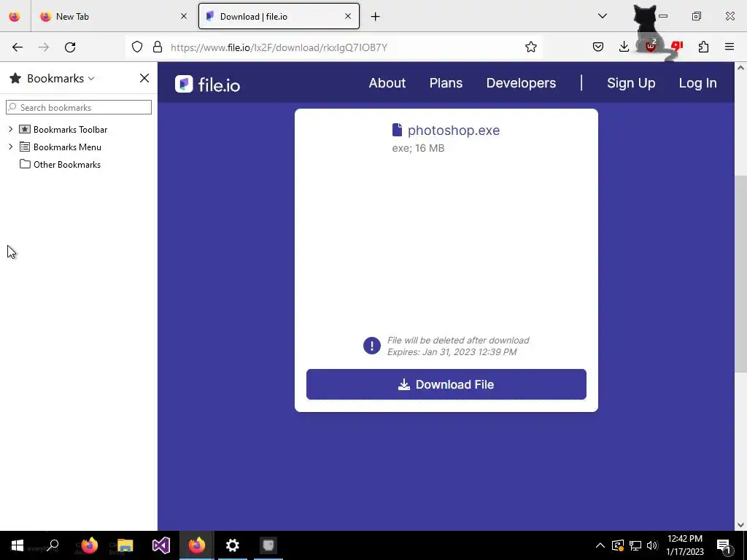The width and height of the screenshot is (747, 560).
Task: Open the Firefox hamburger application menu
Action: click(x=729, y=47)
